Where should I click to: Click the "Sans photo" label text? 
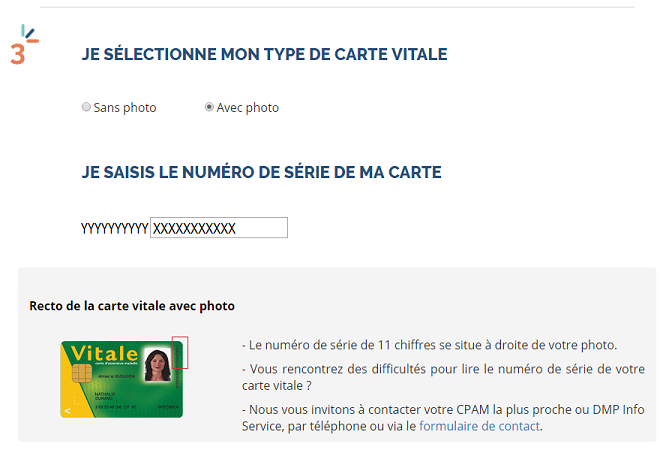coord(125,108)
